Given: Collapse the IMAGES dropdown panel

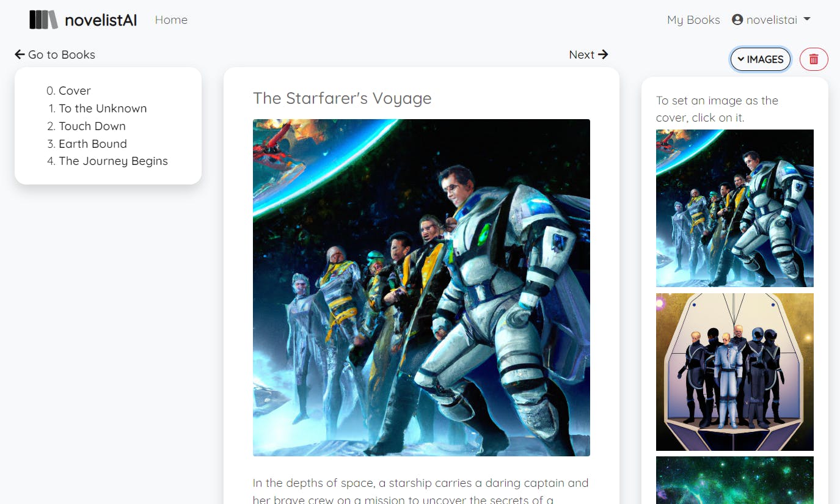Looking at the screenshot, I should tap(761, 59).
